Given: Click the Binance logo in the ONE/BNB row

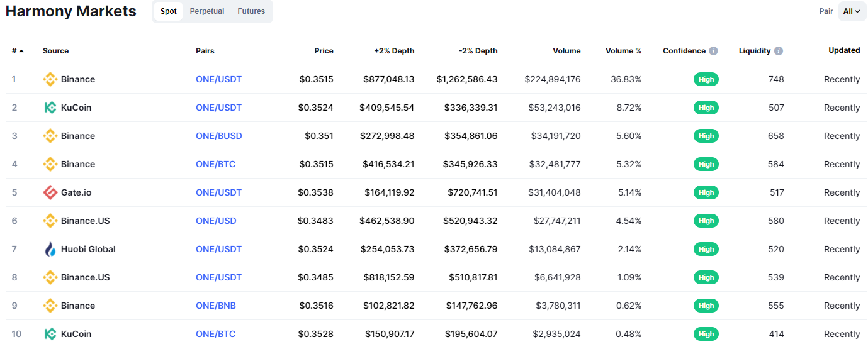Looking at the screenshot, I should 50,306.
